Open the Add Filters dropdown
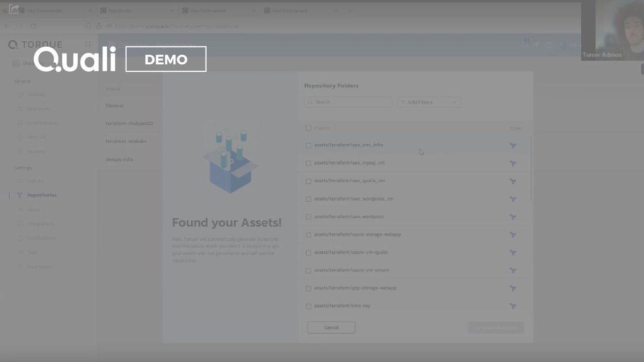Image resolution: width=644 pixels, height=362 pixels. 429,102
